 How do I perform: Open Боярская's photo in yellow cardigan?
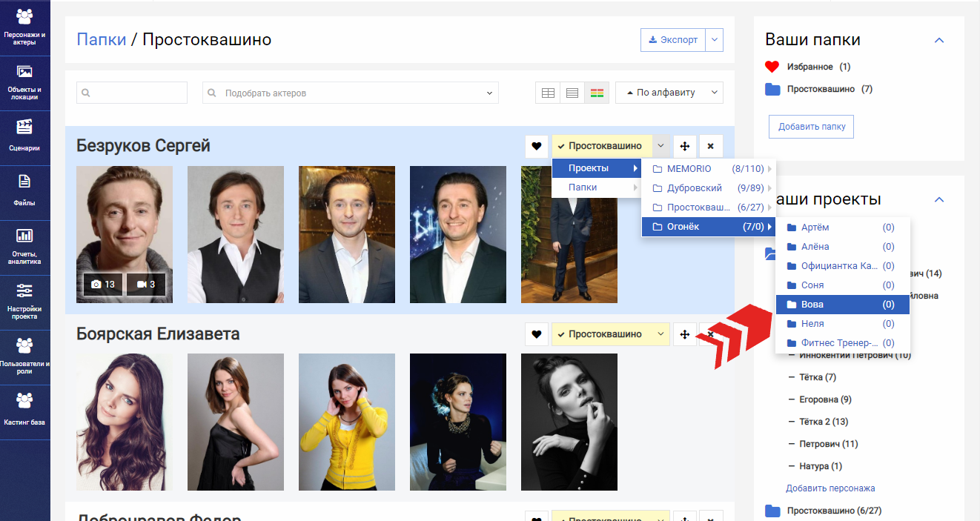click(347, 422)
